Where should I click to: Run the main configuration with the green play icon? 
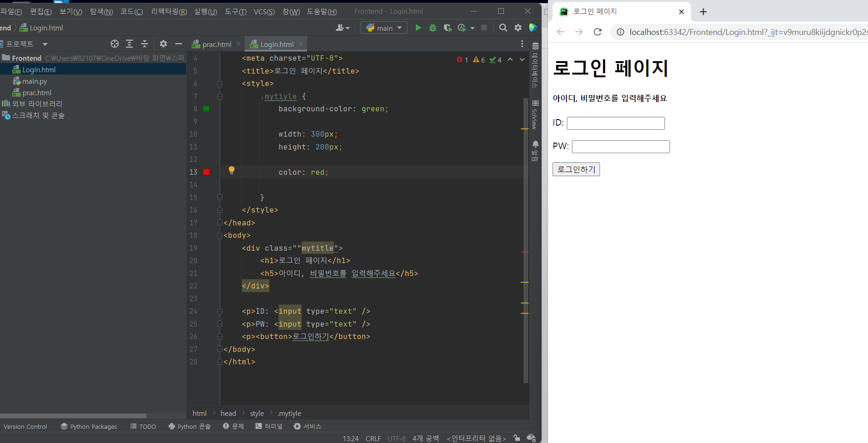click(x=418, y=28)
